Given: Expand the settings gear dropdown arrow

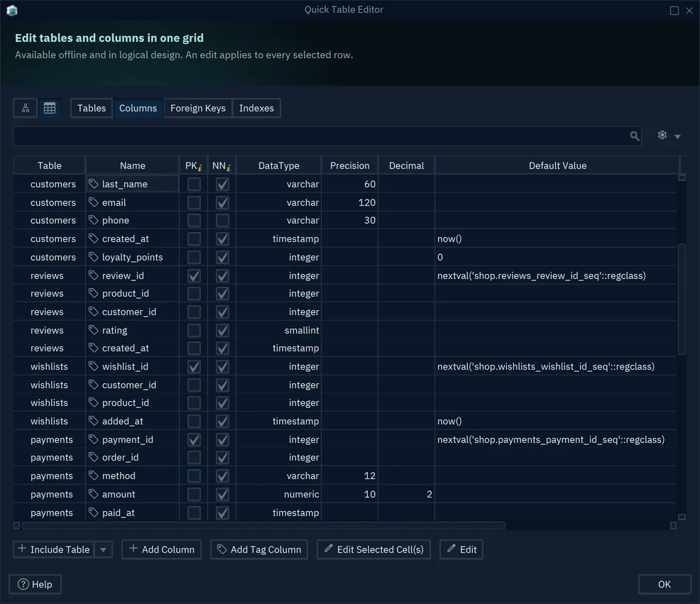Looking at the screenshot, I should tap(677, 136).
